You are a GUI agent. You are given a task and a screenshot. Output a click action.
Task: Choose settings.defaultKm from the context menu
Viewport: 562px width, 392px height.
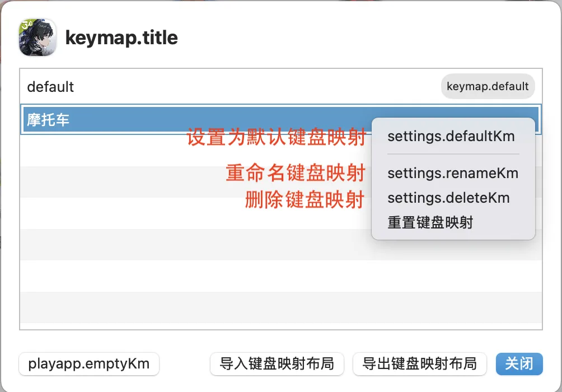click(x=451, y=136)
